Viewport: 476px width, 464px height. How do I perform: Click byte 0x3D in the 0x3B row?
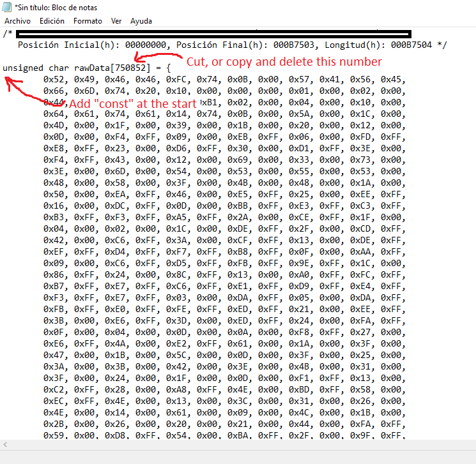pyautogui.click(x=176, y=321)
